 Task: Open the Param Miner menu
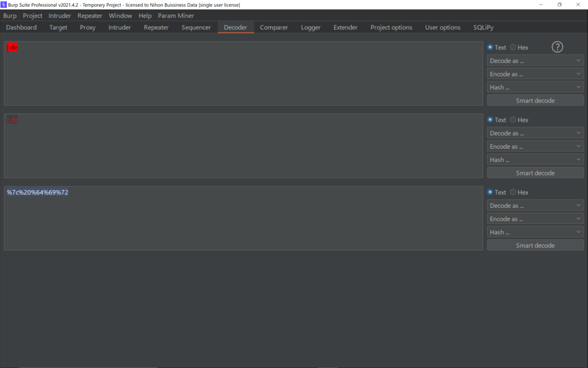point(176,16)
